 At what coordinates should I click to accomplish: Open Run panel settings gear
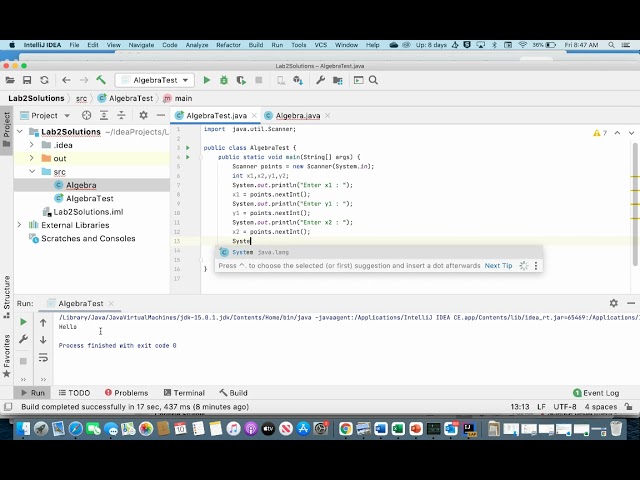click(613, 303)
